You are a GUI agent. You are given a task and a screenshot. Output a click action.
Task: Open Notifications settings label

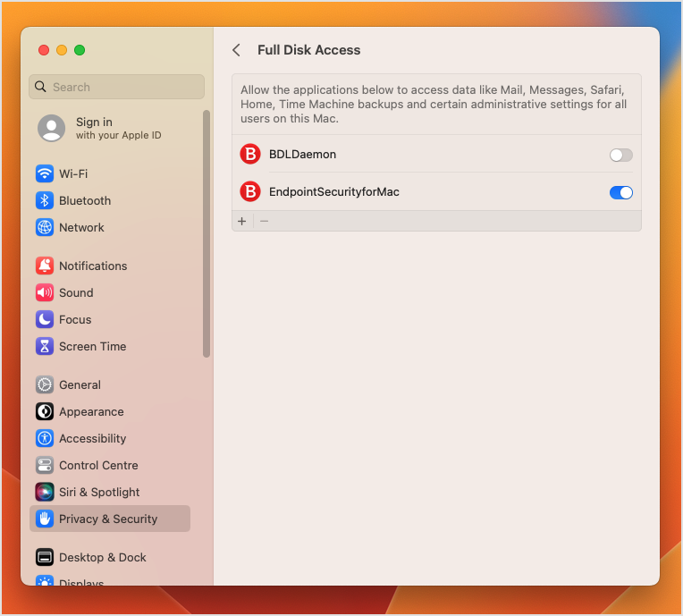[x=93, y=266]
